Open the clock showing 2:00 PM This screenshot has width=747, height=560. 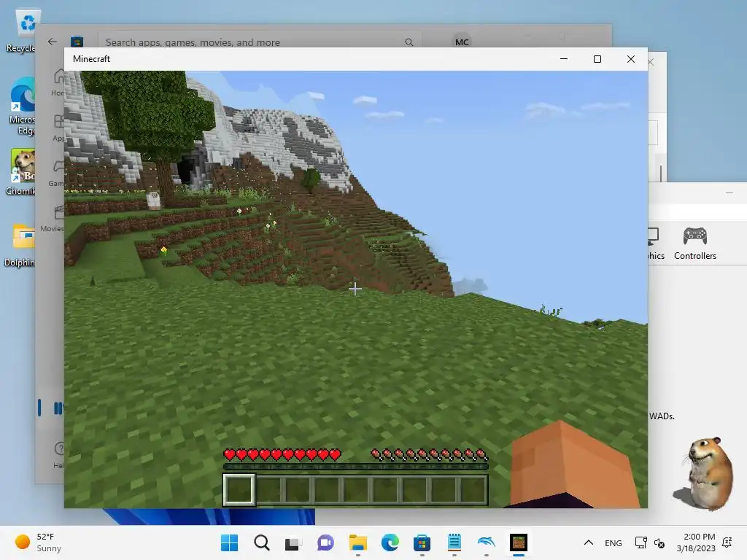[696, 542]
